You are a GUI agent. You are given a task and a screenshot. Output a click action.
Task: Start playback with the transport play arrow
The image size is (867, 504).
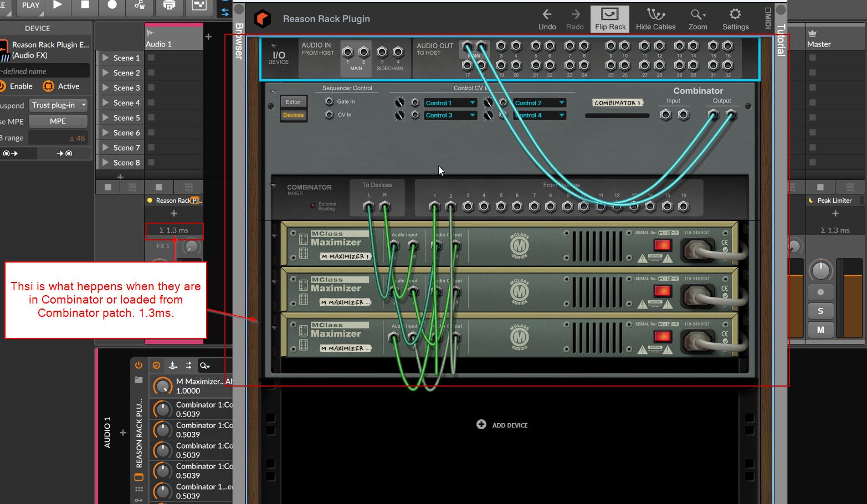click(x=58, y=5)
